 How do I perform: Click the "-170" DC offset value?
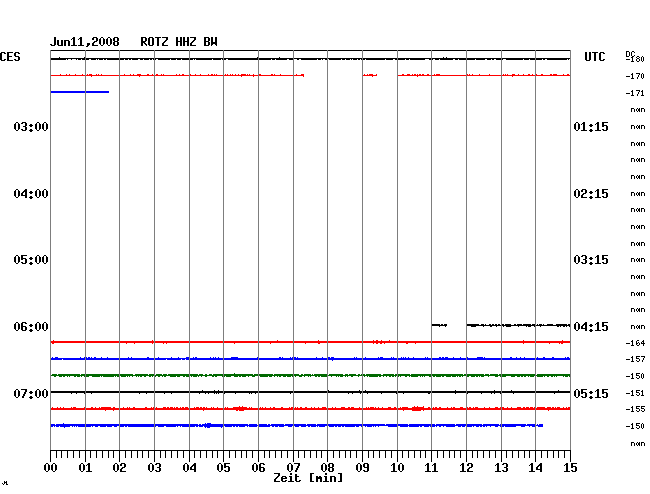click(x=635, y=76)
